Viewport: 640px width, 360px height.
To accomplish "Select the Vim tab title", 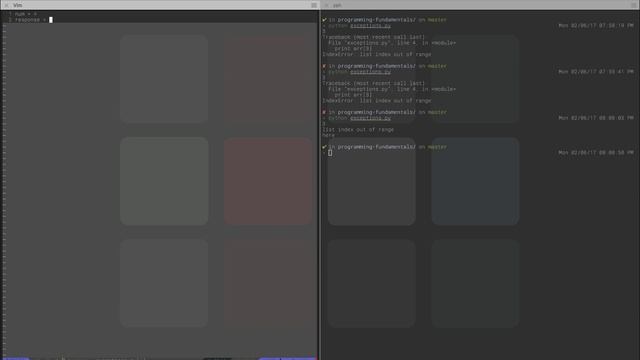I will click(x=18, y=5).
